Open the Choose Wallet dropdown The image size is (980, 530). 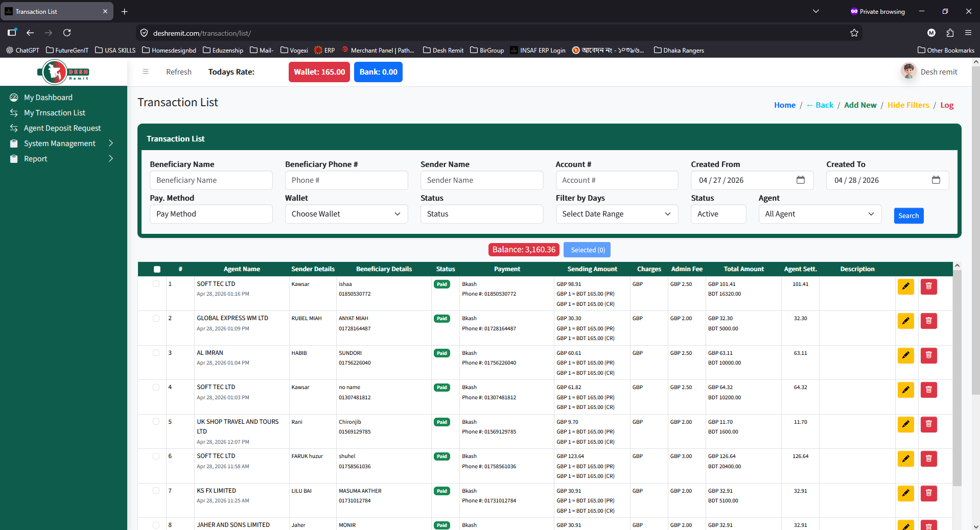346,214
